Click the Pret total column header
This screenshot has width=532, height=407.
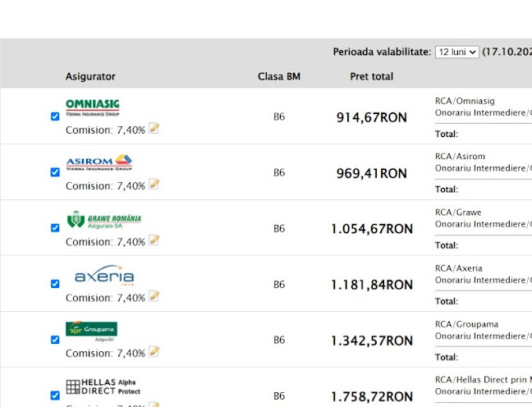coord(371,76)
